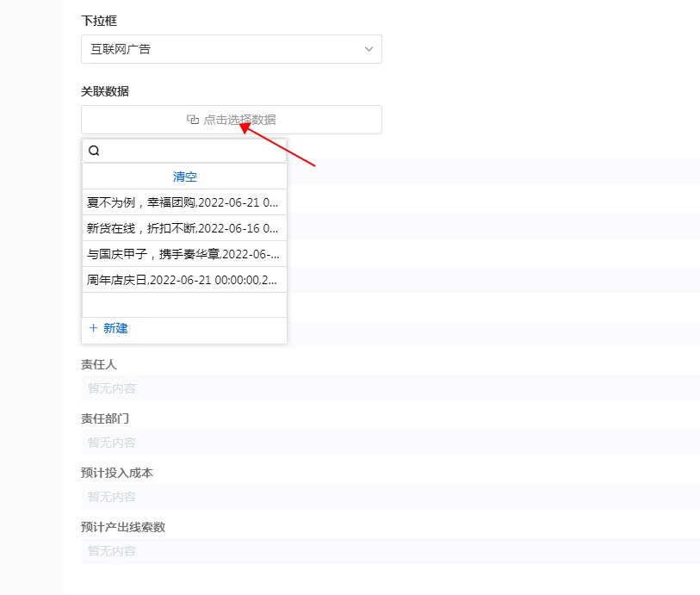Click the 关联数据 field label
700x595 pixels.
pos(105,91)
